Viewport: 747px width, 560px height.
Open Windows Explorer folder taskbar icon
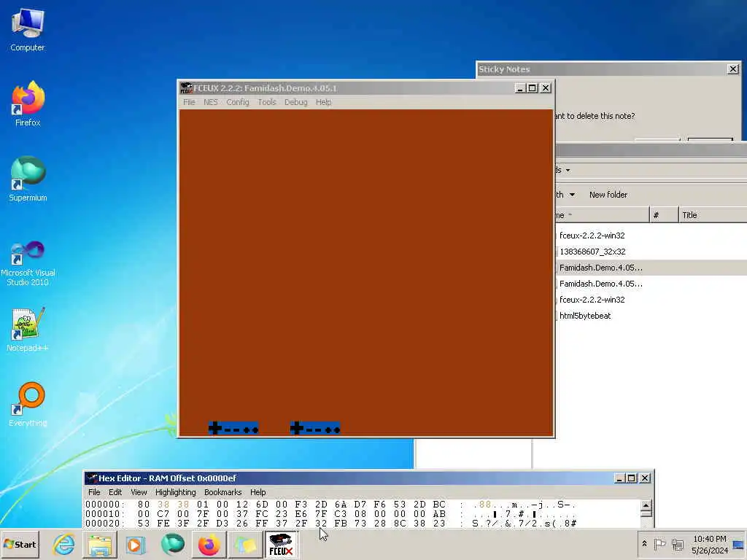100,545
